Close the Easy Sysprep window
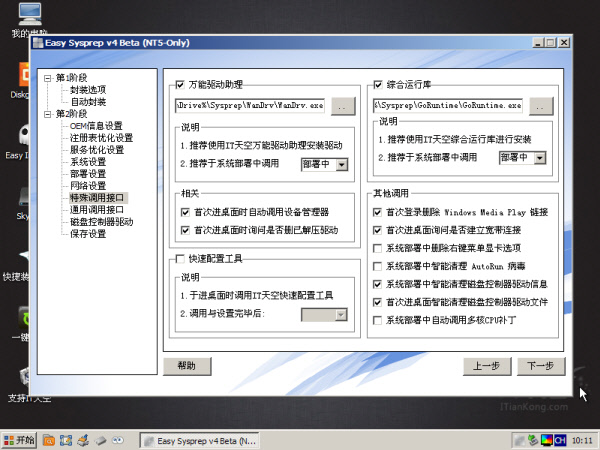This screenshot has height=450, width=600. [564, 43]
